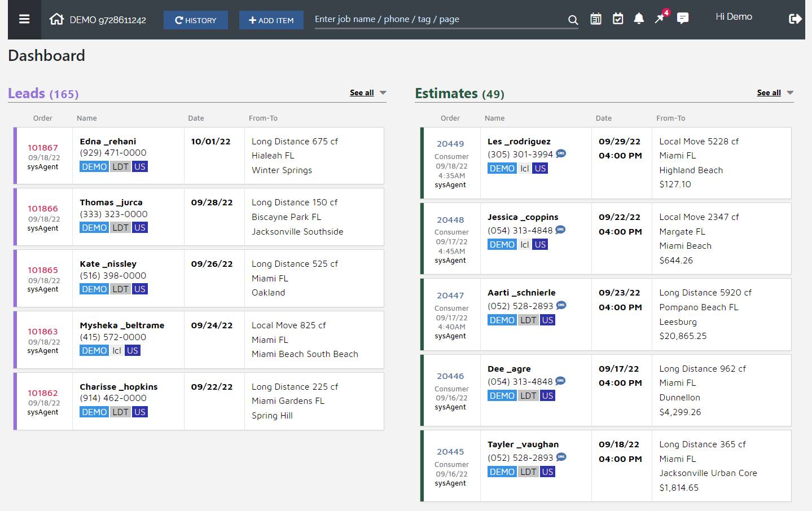Click See all link for Leads
Image resolution: width=812 pixels, height=511 pixels.
coord(362,93)
